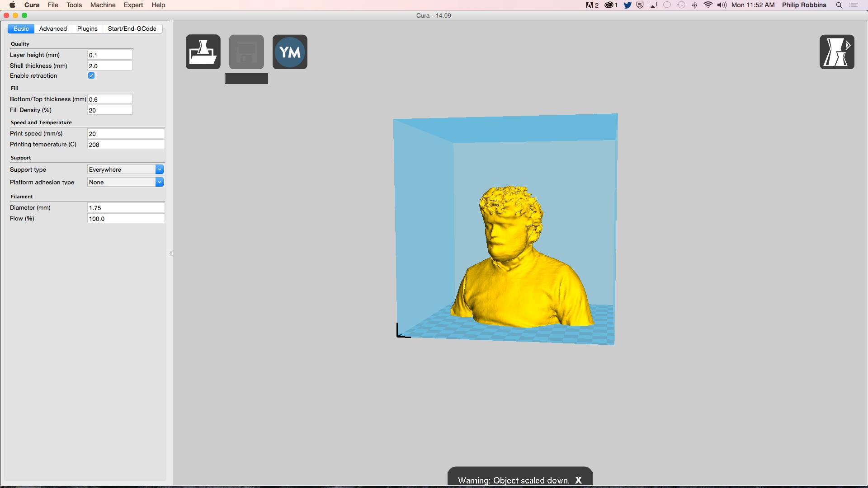Click the panel splitter handle
Image resolution: width=868 pixels, height=488 pixels.
click(x=170, y=253)
